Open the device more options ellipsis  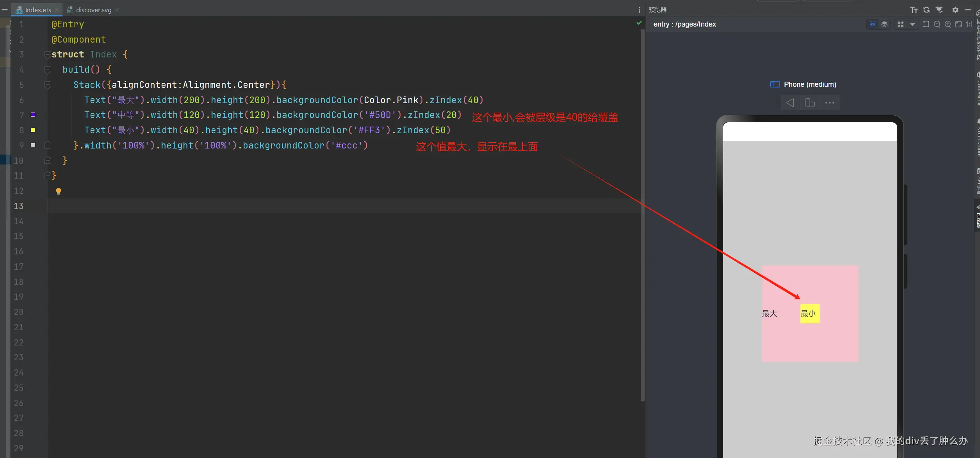(x=830, y=103)
